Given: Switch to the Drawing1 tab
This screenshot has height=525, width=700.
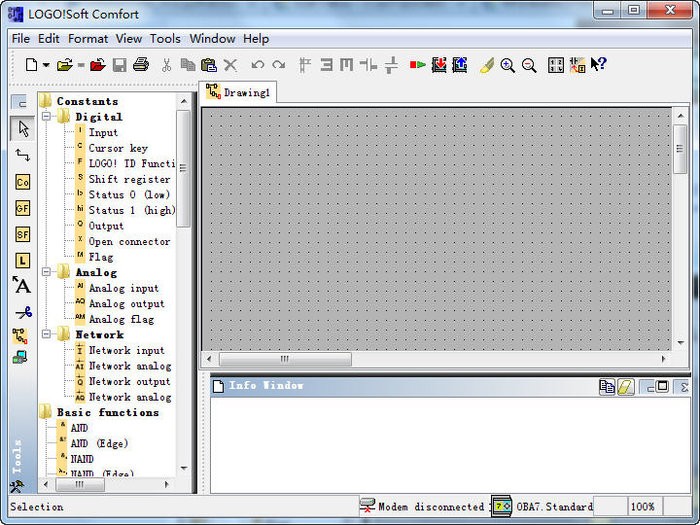Looking at the screenshot, I should click(238, 92).
